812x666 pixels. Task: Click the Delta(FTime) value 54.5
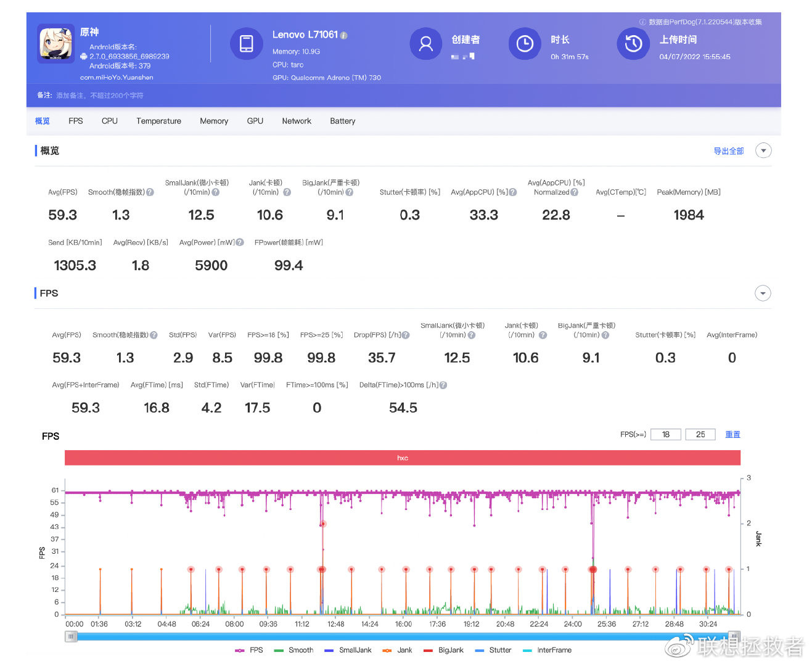click(403, 408)
